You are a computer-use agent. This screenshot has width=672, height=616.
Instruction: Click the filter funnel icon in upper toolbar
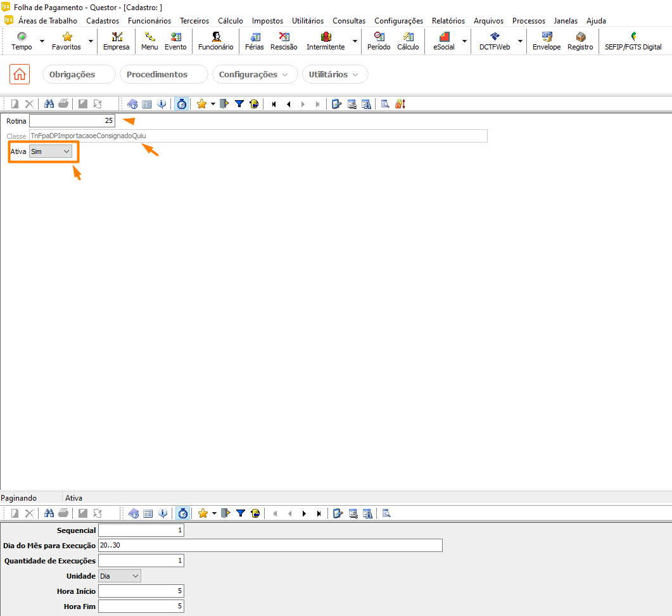pyautogui.click(x=239, y=104)
